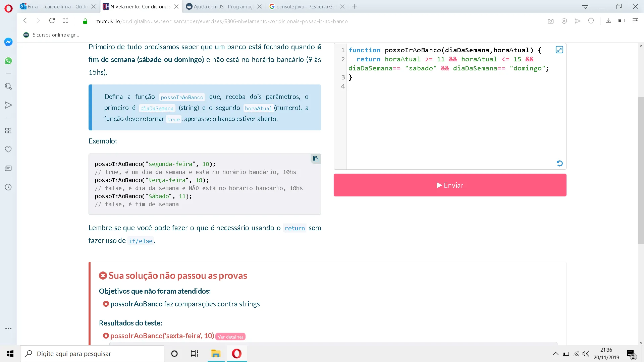
Task: Take a snapshot with the camera icon
Action: click(x=550, y=21)
